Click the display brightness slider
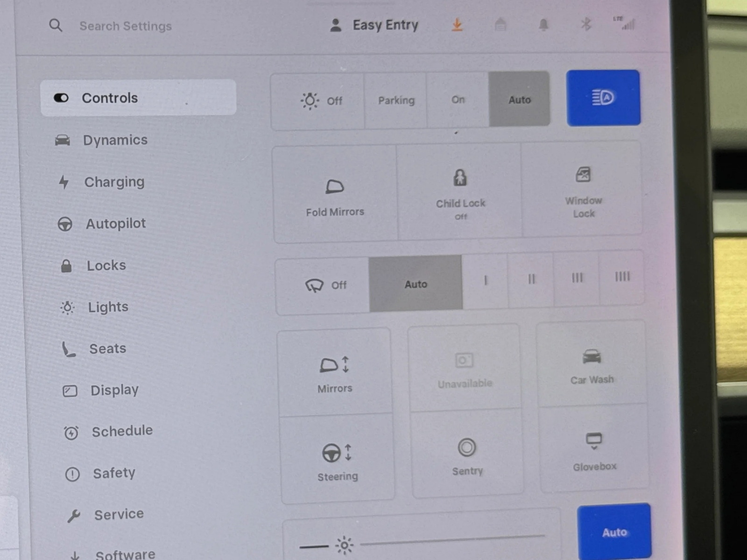Screen dimensions: 747x560 coord(452,540)
